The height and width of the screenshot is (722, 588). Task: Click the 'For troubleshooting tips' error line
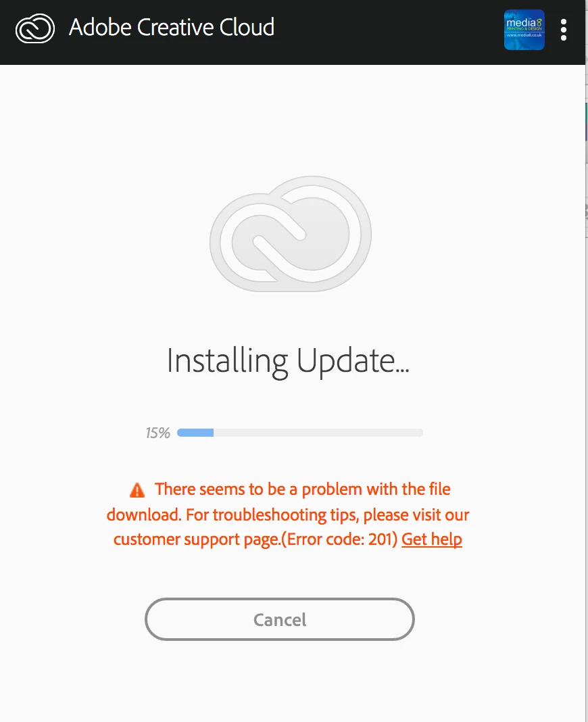(x=327, y=514)
